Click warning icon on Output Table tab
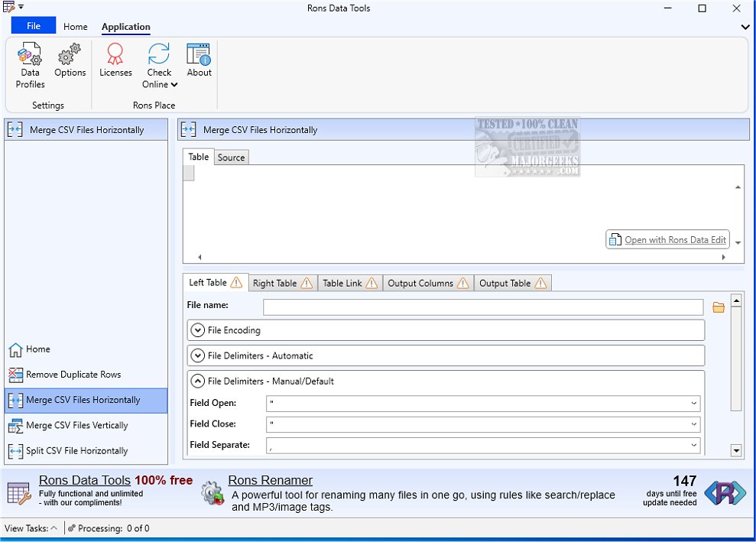The width and height of the screenshot is (756, 542). coord(541,283)
